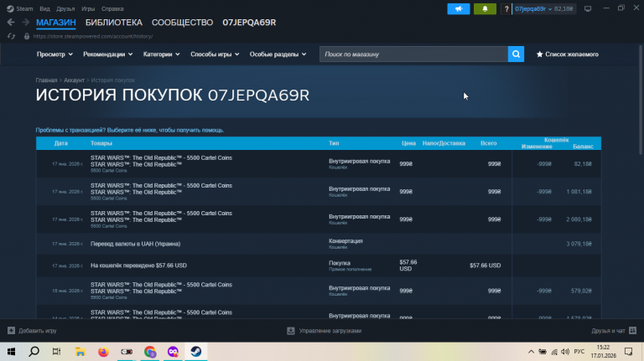The image size is (644, 361).
Task: Expand the Рекомендации dropdown
Action: pyautogui.click(x=108, y=54)
